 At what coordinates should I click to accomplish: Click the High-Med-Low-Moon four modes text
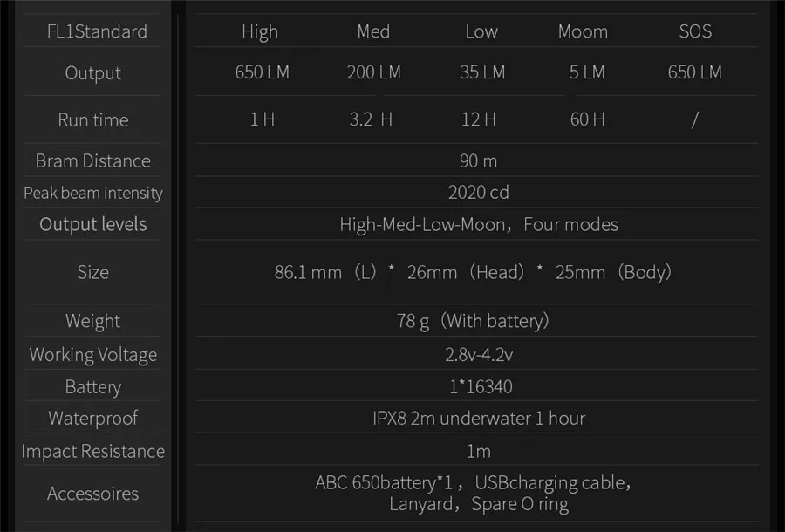(479, 224)
